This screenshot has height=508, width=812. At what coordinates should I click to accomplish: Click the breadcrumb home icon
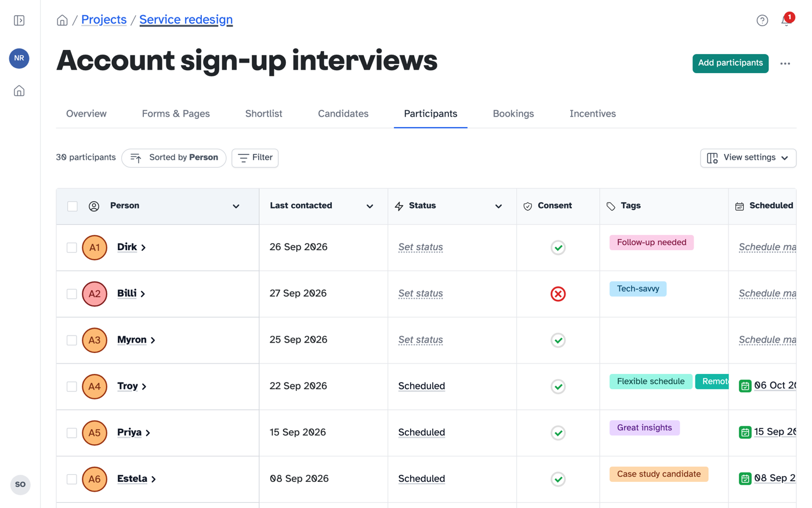click(x=62, y=20)
